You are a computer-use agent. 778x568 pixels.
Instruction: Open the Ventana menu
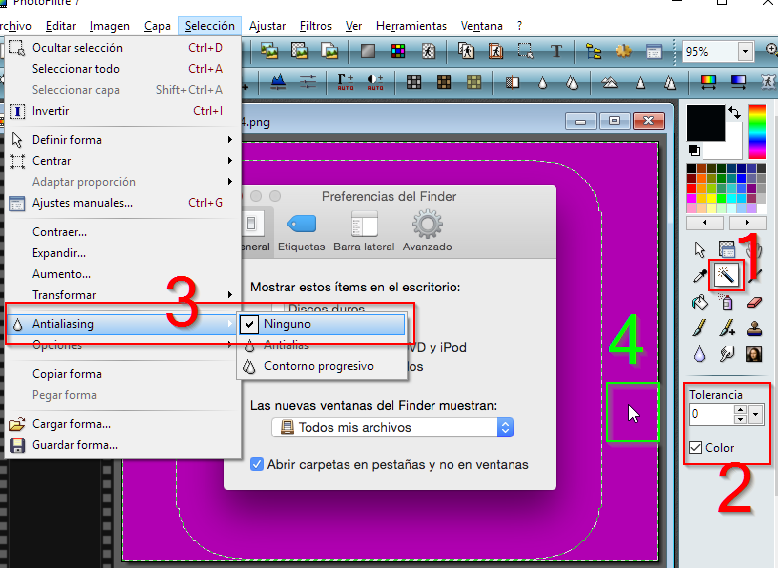(481, 26)
